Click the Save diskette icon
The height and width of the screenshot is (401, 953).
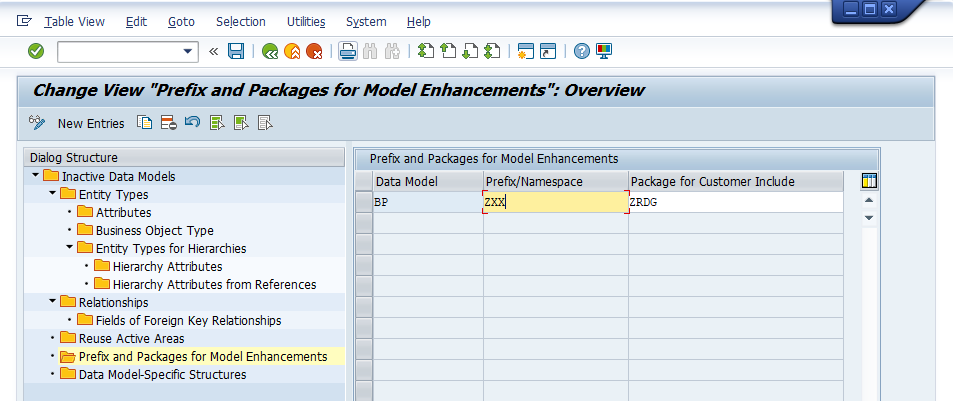pyautogui.click(x=236, y=52)
